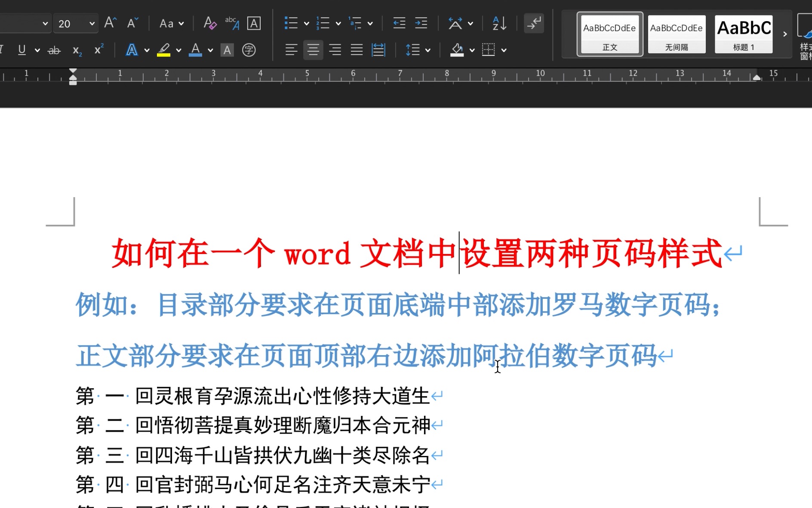Viewport: 812px width, 508px height.
Task: Expand highlight color dropdown arrow
Action: [x=178, y=50]
